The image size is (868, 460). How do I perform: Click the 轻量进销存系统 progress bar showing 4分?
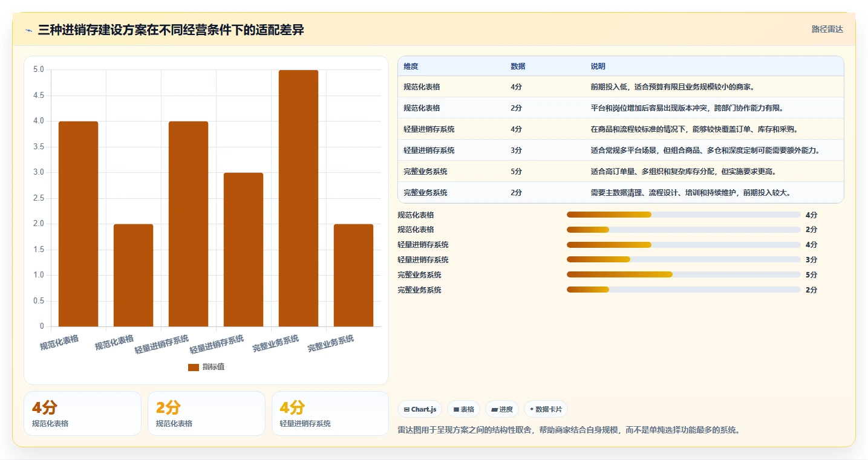coord(684,245)
